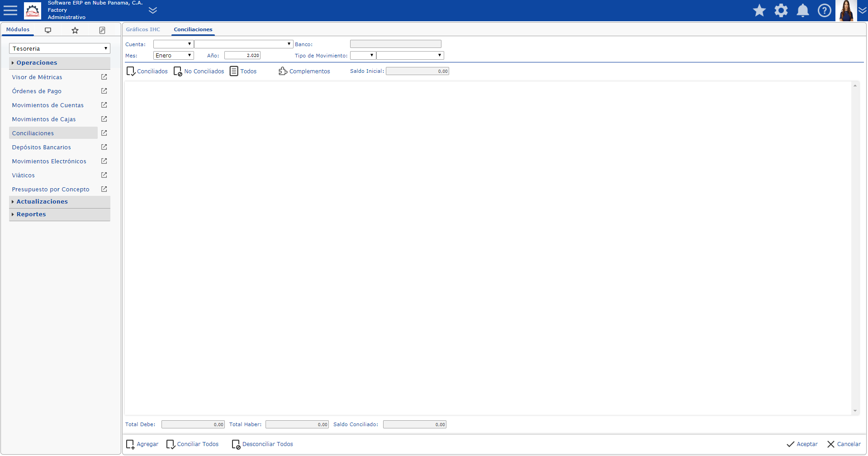The height and width of the screenshot is (456, 868).
Task: Switch to Gráficos IHC tab
Action: click(x=143, y=29)
